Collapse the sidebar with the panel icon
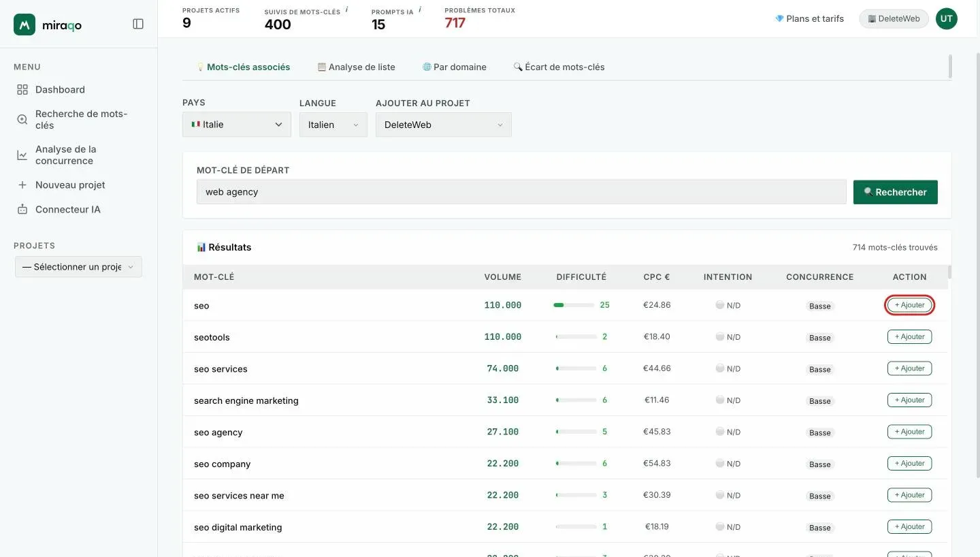The width and height of the screenshot is (980, 557). pos(138,24)
